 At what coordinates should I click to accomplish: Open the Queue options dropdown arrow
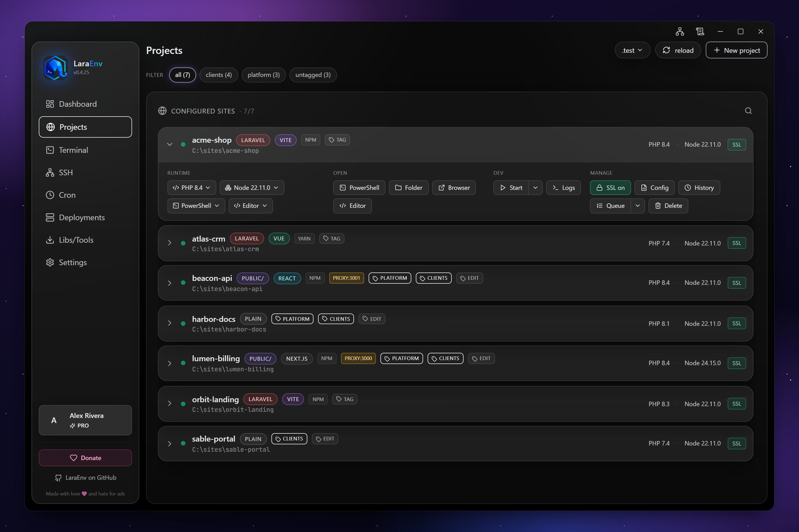tap(637, 206)
